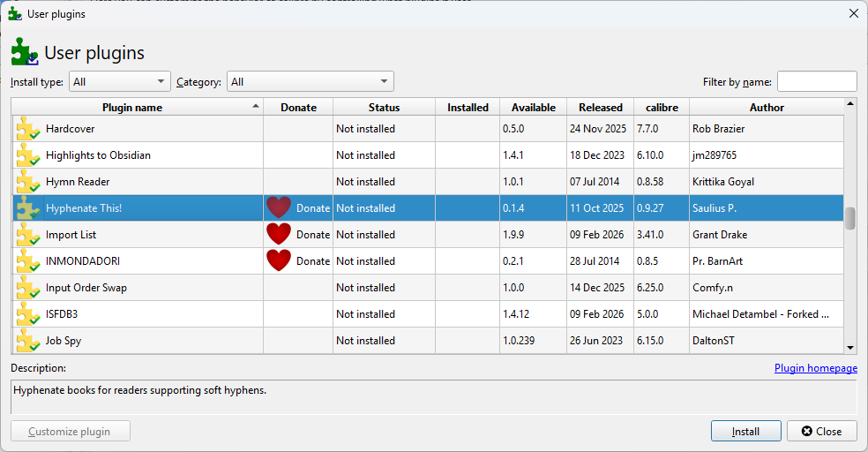
Task: Click the Hymn Reader plugin puzzle icon
Action: pos(28,182)
